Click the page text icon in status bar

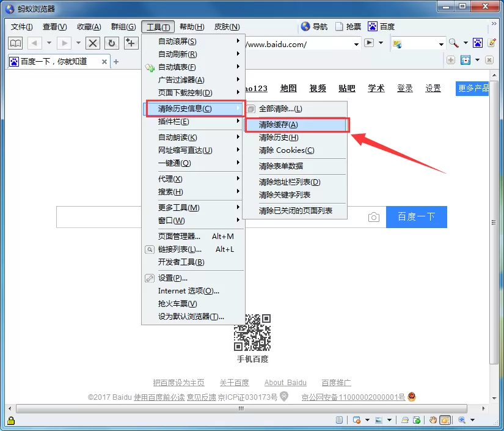[x=339, y=420]
